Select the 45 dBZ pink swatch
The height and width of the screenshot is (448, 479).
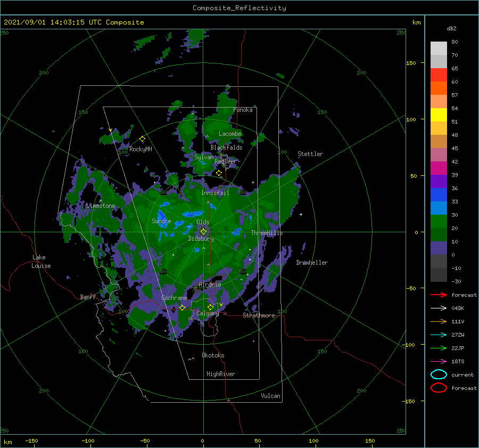(439, 154)
